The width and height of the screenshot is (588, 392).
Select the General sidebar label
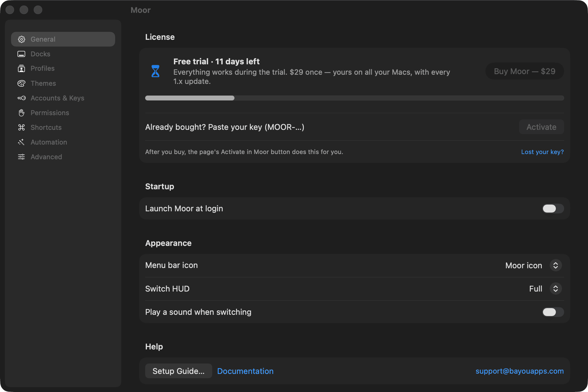[43, 39]
